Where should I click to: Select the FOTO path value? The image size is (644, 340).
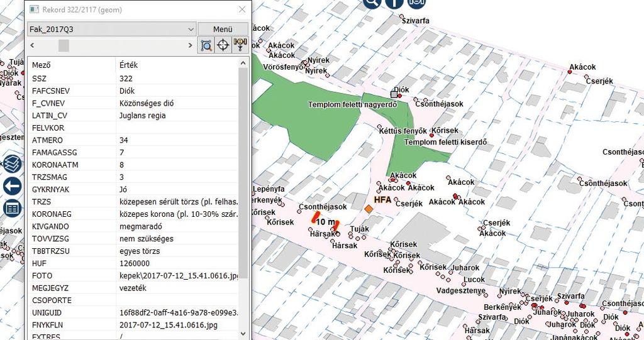pos(178,275)
